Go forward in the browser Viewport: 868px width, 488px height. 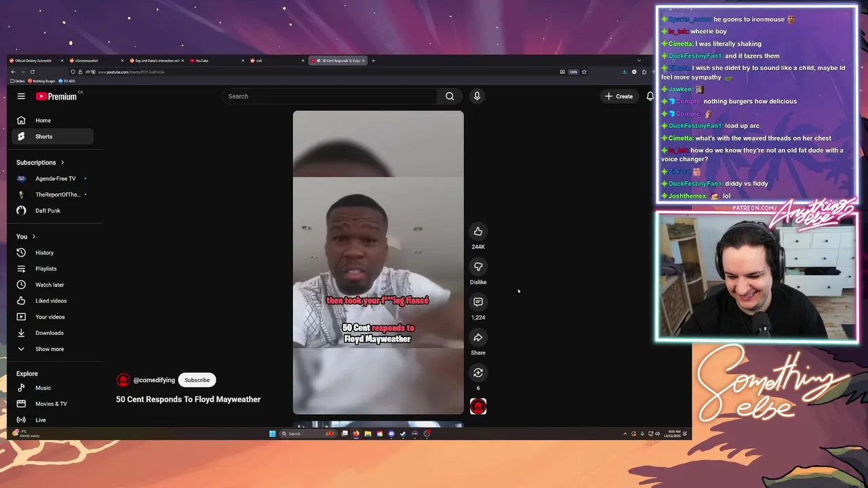tap(22, 72)
